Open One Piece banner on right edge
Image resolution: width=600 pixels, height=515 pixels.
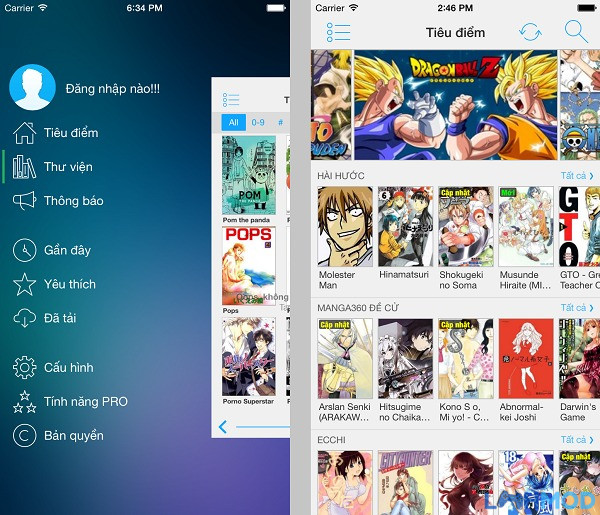[x=580, y=105]
